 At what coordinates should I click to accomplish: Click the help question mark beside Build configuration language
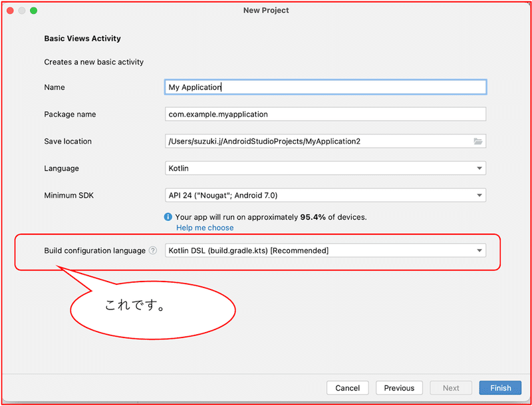153,250
